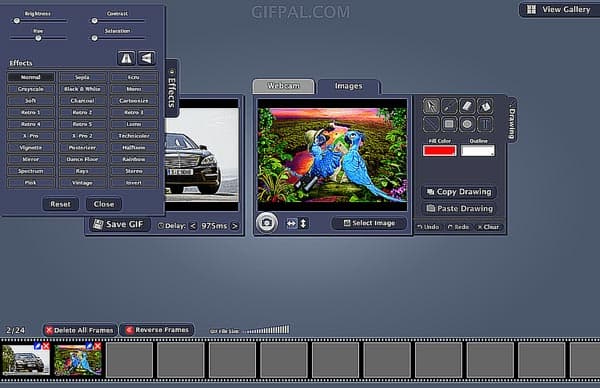This screenshot has width=600, height=388.
Task: Apply the Retro 1 effect
Action: point(31,112)
